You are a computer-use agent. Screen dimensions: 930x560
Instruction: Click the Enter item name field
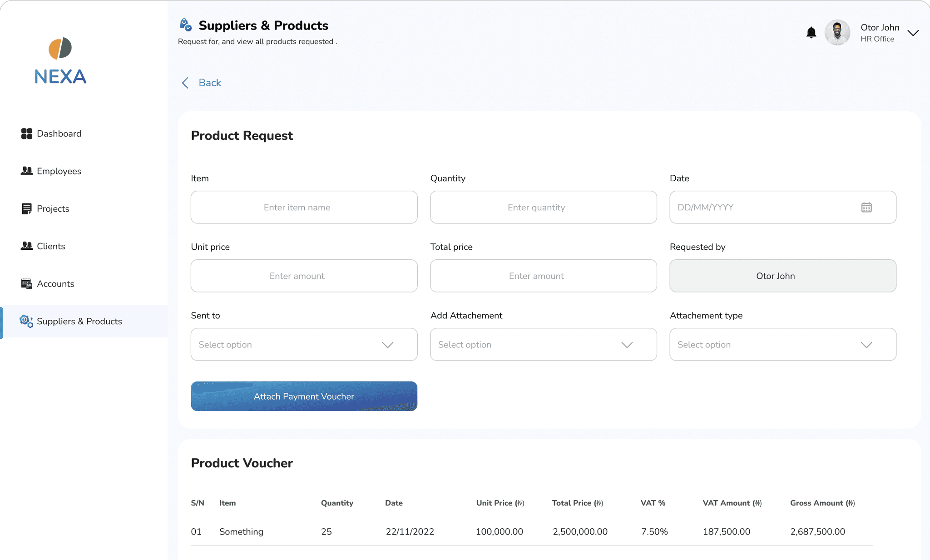click(304, 208)
